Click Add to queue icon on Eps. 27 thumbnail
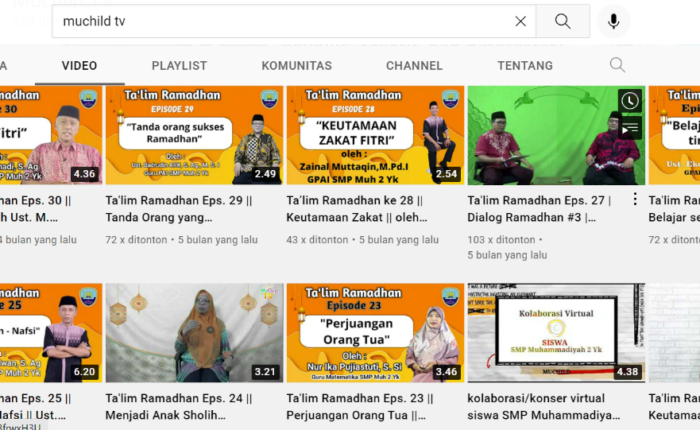 (x=629, y=129)
